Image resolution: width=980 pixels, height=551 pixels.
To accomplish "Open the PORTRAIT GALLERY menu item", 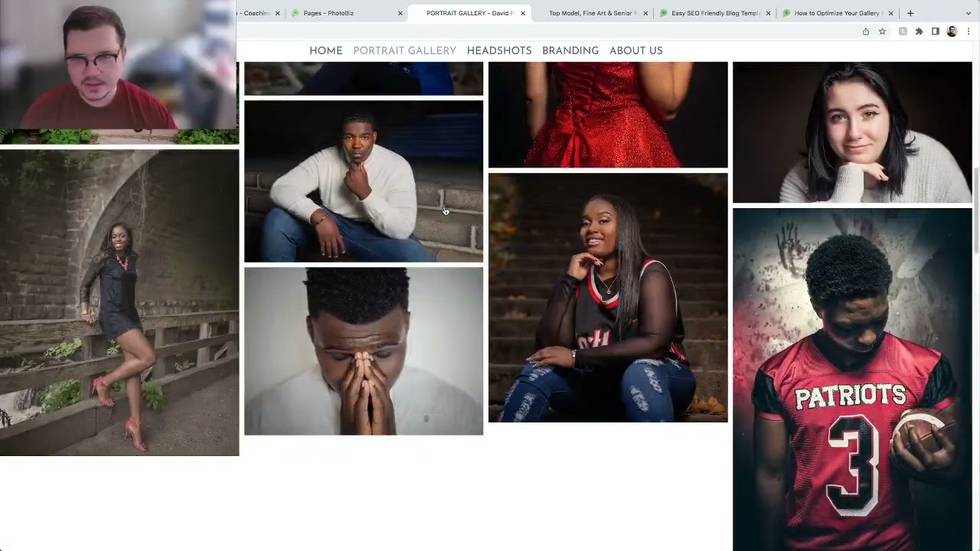I will (x=404, y=51).
